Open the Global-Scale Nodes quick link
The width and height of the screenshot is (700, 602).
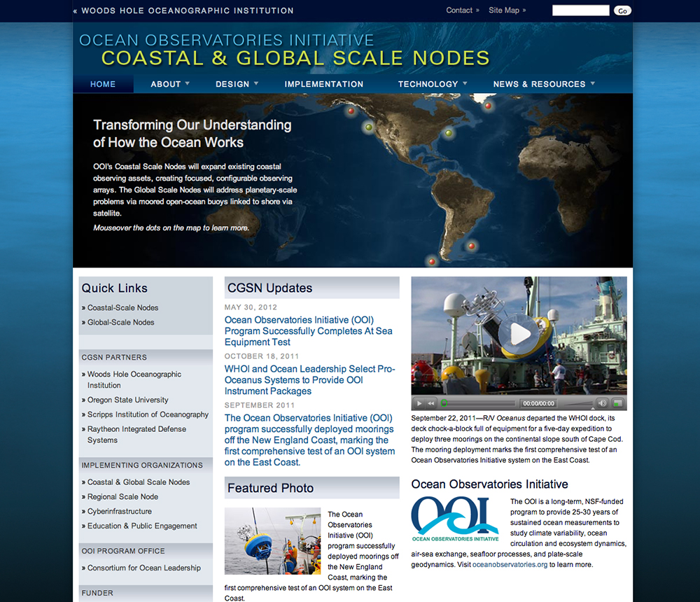(x=120, y=323)
